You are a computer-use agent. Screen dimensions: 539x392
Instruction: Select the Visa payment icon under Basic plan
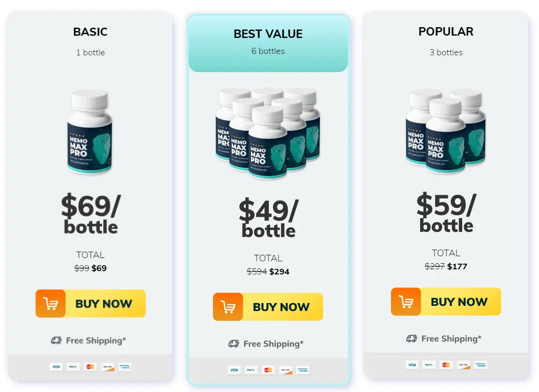[56, 367]
